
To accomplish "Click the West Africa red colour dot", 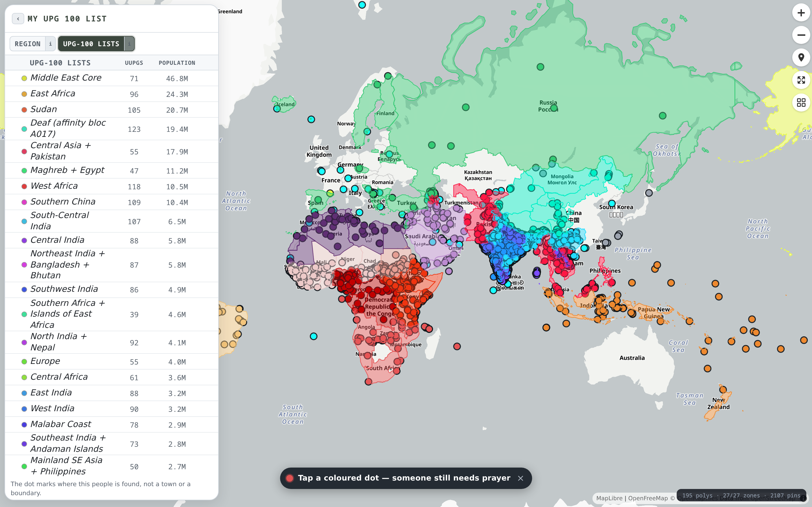I will [24, 186].
